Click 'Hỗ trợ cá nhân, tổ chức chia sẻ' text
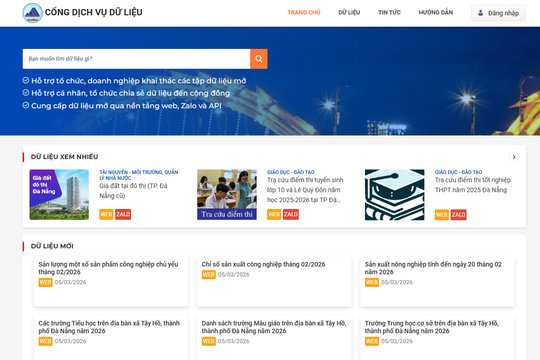540x360 pixels. (x=131, y=93)
